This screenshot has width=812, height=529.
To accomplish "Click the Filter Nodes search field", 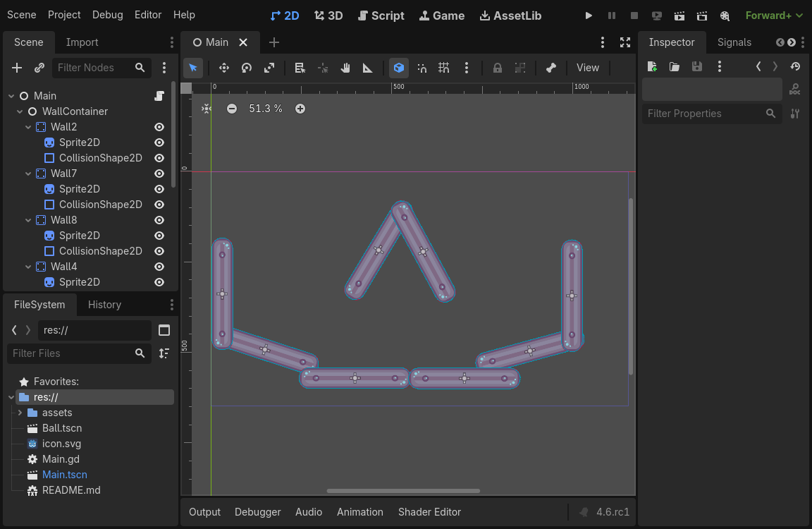I will tap(94, 68).
